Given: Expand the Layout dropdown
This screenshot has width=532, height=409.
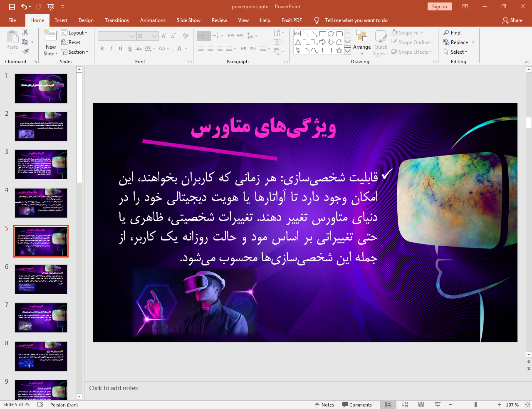Looking at the screenshot, I should [x=74, y=33].
